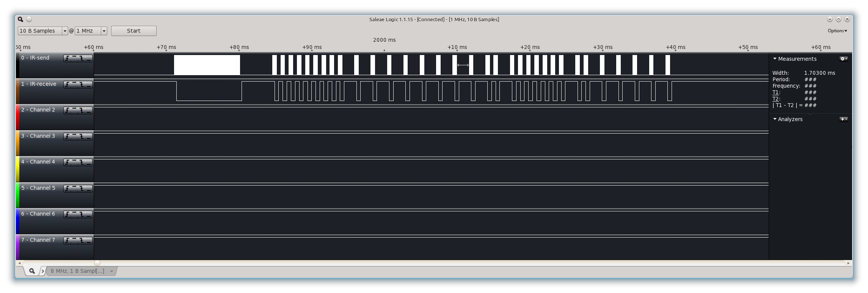868x293 pixels.
Task: Select the arrow tab next to magnifier tab
Action: coord(42,271)
